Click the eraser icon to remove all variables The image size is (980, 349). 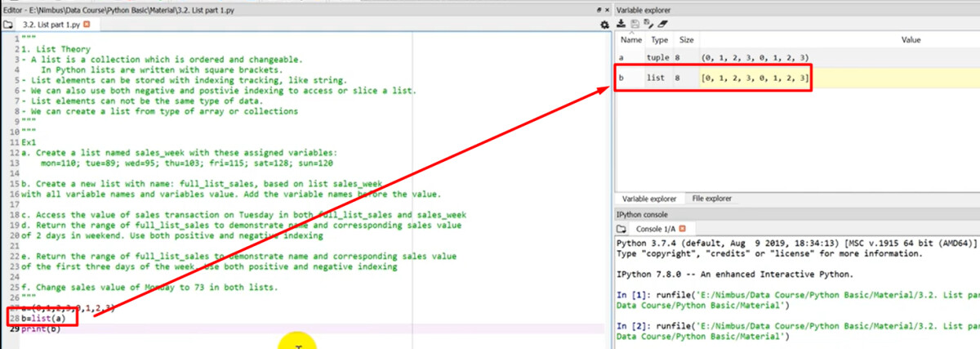pos(661,25)
